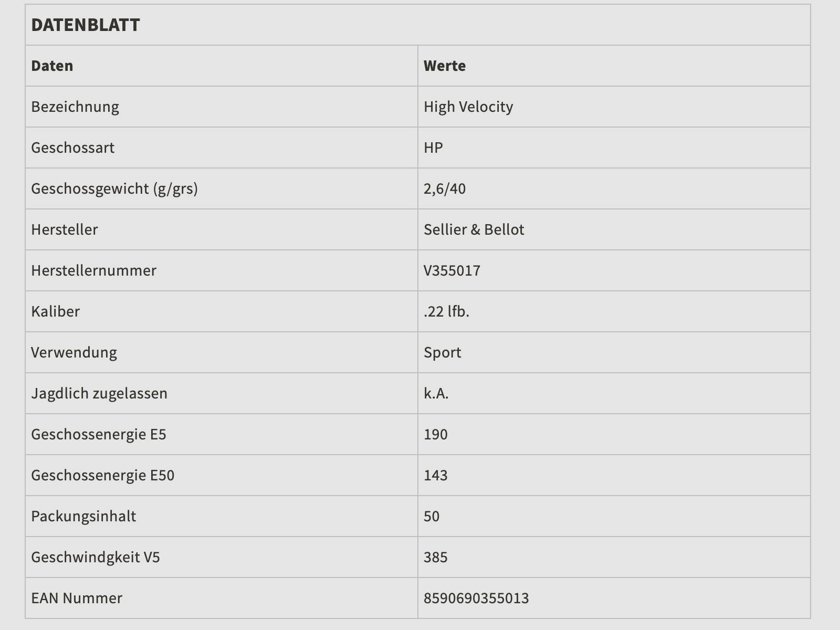Click manufacturer number V355017
The height and width of the screenshot is (630, 840).
452,270
